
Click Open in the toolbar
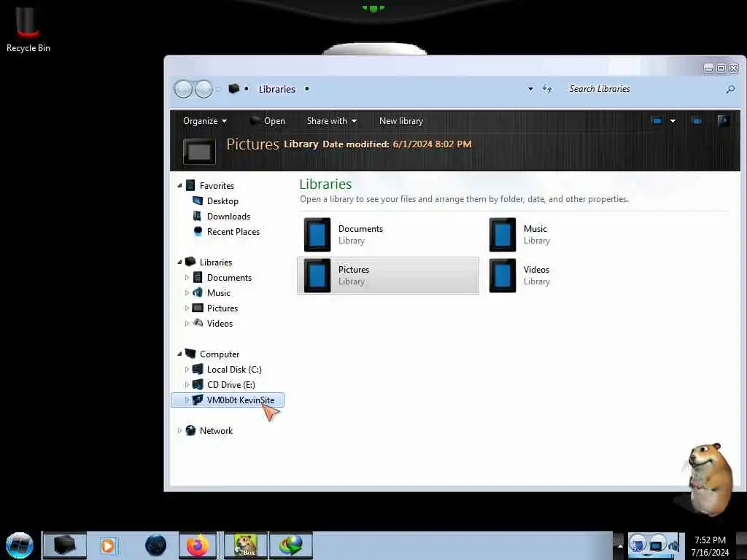pyautogui.click(x=268, y=121)
